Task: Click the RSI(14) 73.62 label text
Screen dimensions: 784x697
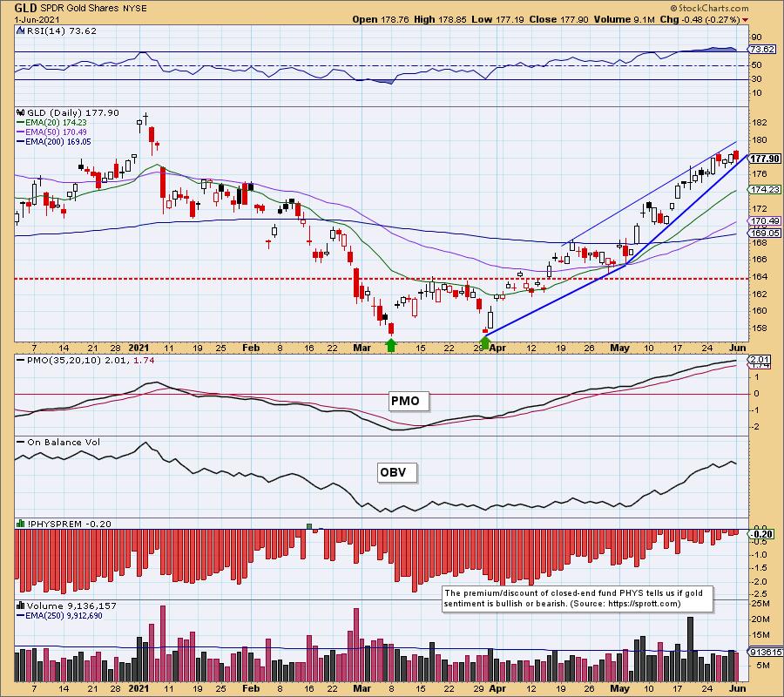Action: tap(61, 30)
